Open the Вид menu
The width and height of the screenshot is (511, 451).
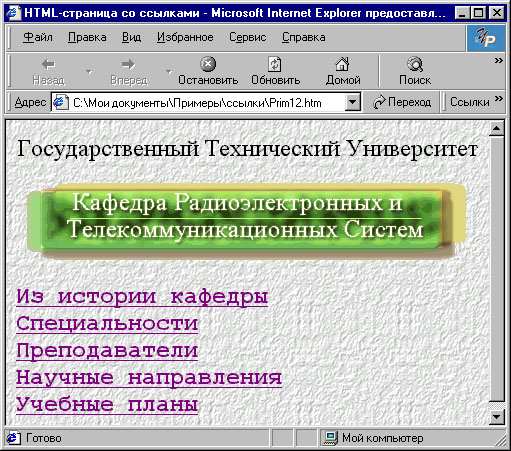(x=131, y=37)
